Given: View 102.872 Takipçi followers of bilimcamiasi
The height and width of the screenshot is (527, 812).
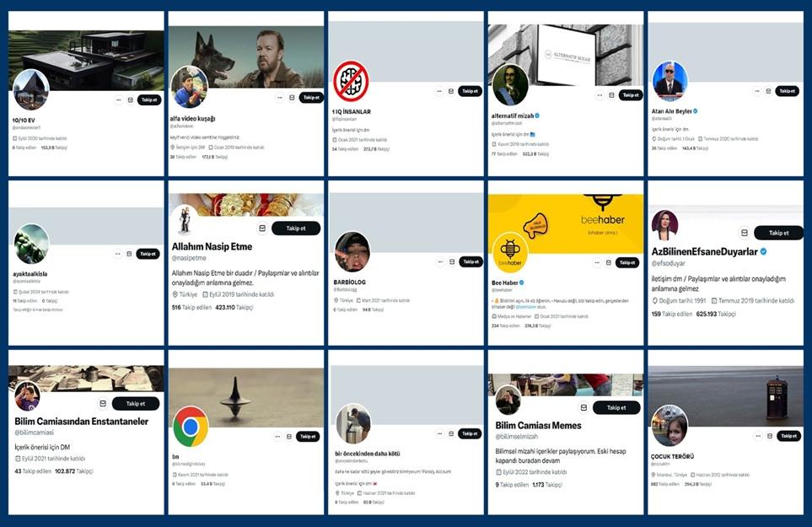Looking at the screenshot, I should 74,471.
